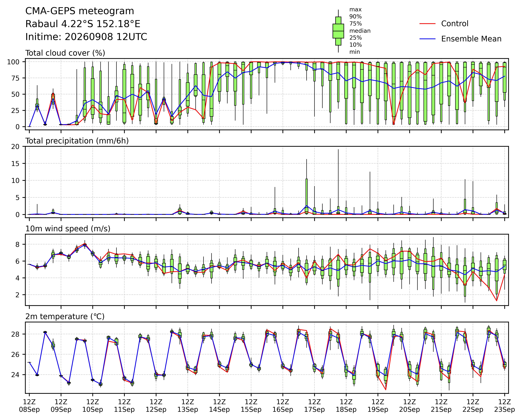Click the green box-plot legend icon
This screenshot has height=420, width=522.
coord(338,31)
